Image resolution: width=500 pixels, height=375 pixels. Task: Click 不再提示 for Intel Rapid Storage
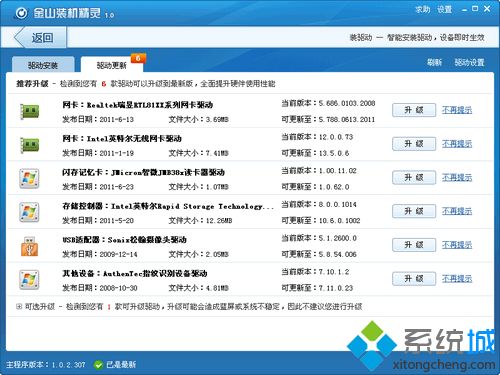pos(457,211)
